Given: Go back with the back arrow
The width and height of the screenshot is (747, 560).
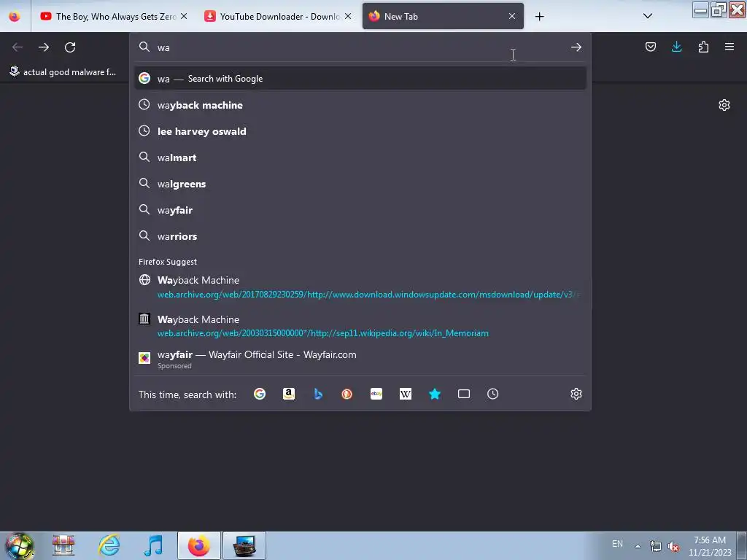Looking at the screenshot, I should tap(18, 47).
